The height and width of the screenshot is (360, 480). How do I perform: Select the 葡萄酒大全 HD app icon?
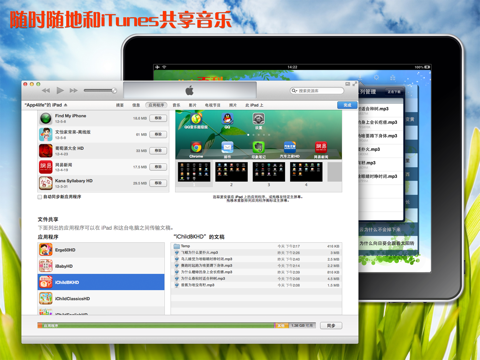(x=46, y=151)
